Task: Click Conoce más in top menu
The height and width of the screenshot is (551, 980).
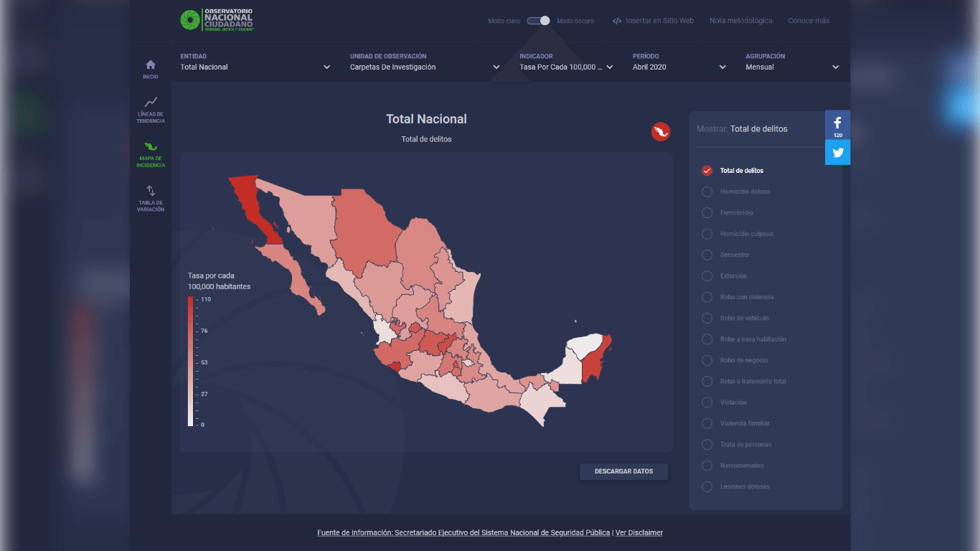Action: point(809,21)
